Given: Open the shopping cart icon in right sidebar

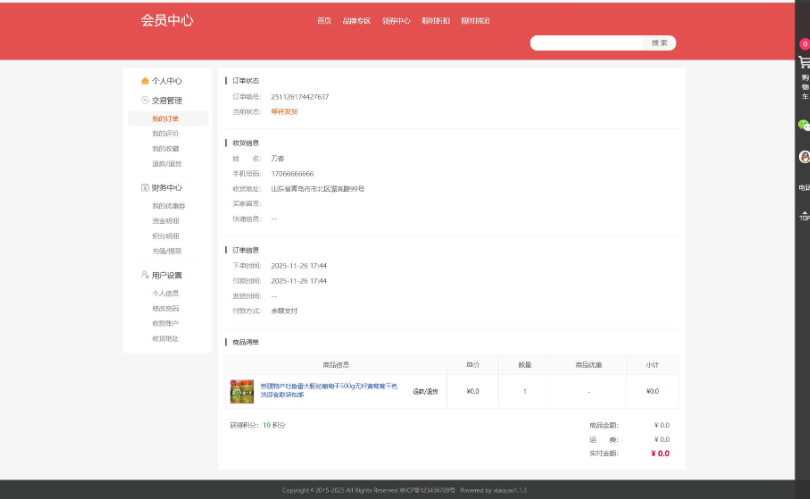Looking at the screenshot, I should click(804, 62).
